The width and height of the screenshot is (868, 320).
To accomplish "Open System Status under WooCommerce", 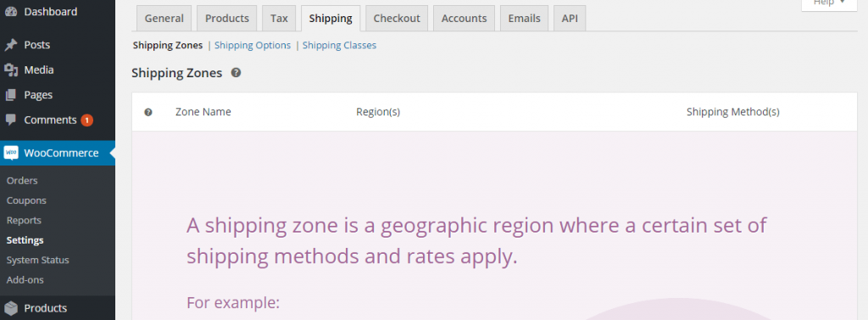I will click(37, 260).
